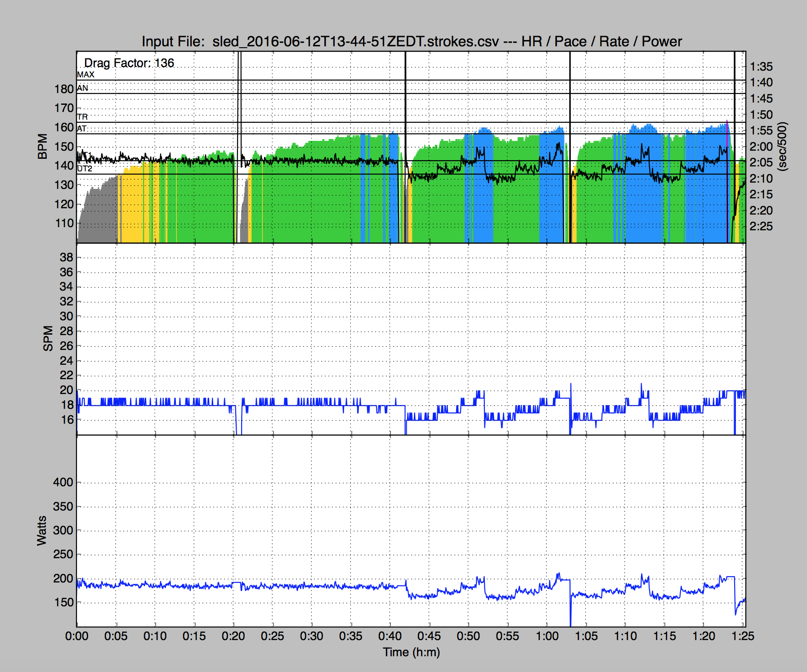
Task: Select the AN zone line label
Action: click(82, 88)
